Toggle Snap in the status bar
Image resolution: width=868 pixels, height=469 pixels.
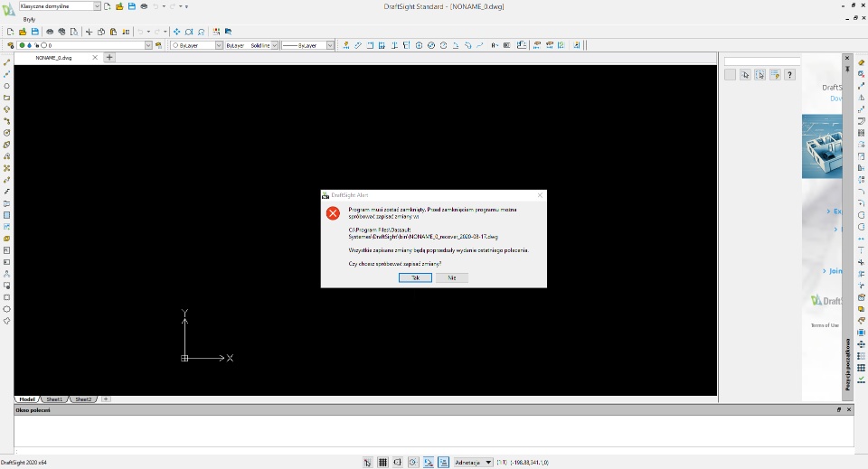[368, 463]
